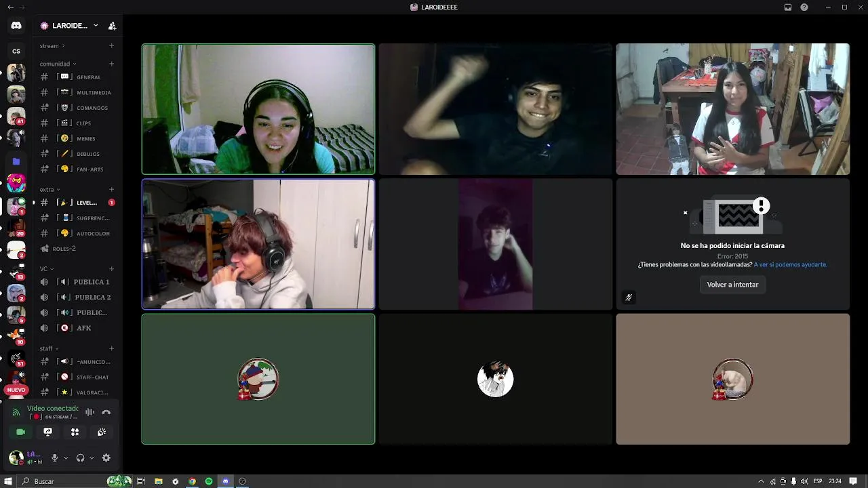The width and height of the screenshot is (868, 488).
Task: Open the help icon in title bar
Action: 804,7
